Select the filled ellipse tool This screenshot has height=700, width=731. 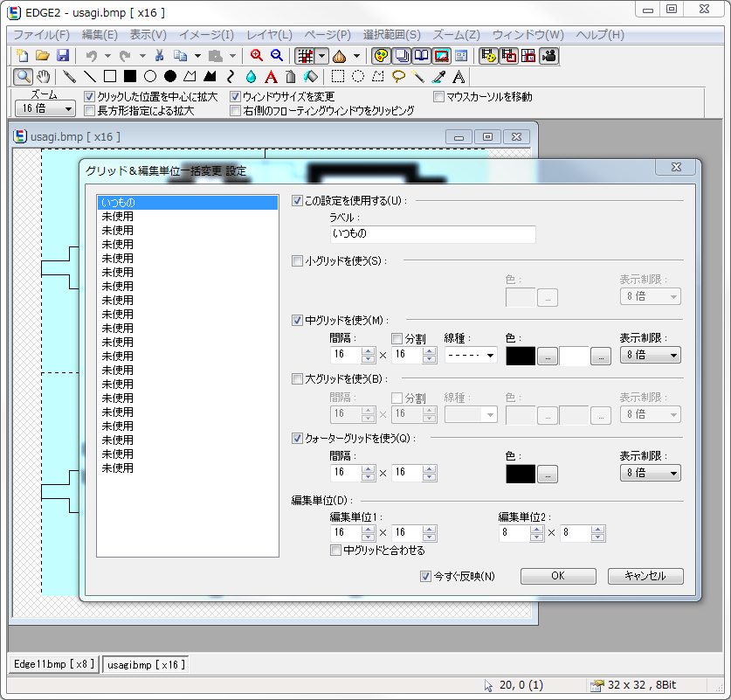click(170, 77)
